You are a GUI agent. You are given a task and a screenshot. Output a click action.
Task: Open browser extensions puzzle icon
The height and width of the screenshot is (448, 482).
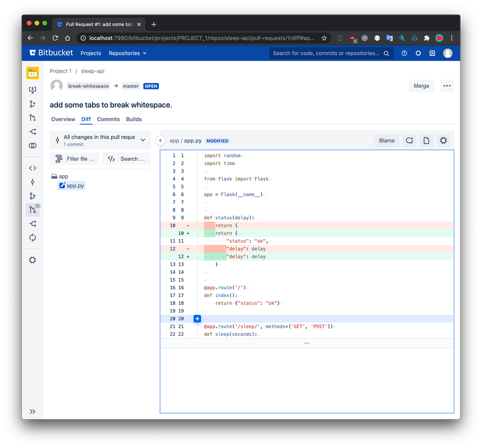(x=427, y=38)
